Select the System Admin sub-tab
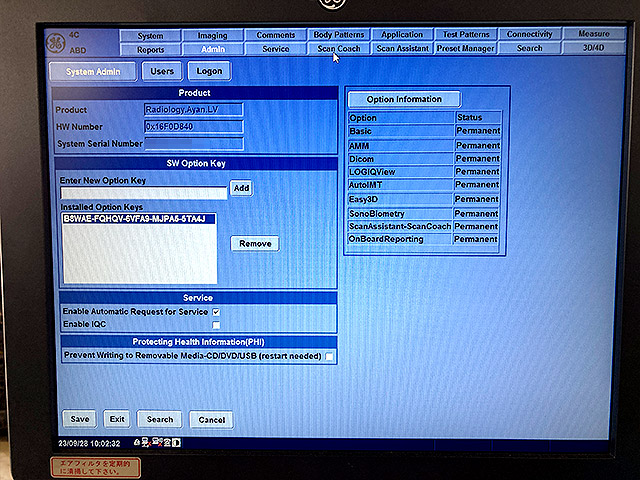 point(93,72)
